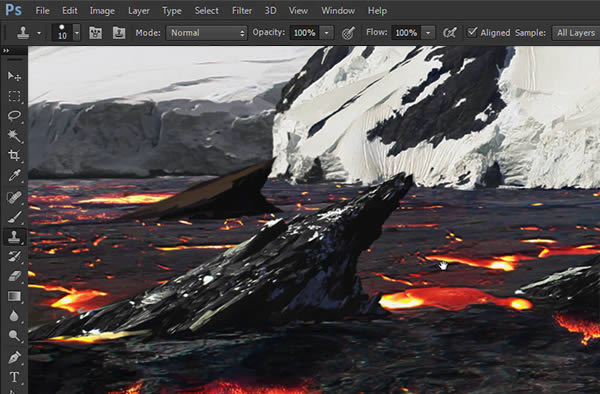Open the Window menu
The image size is (600, 394).
coord(338,11)
